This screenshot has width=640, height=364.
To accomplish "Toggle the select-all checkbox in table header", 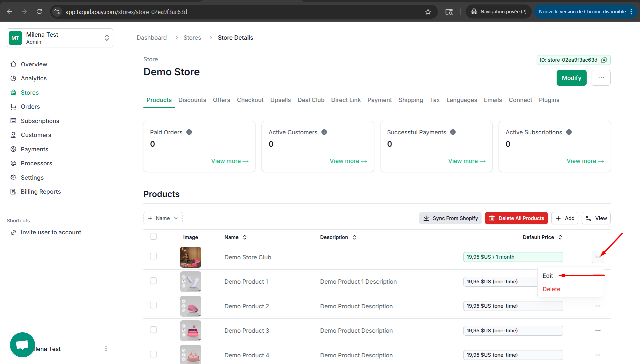I will [153, 236].
